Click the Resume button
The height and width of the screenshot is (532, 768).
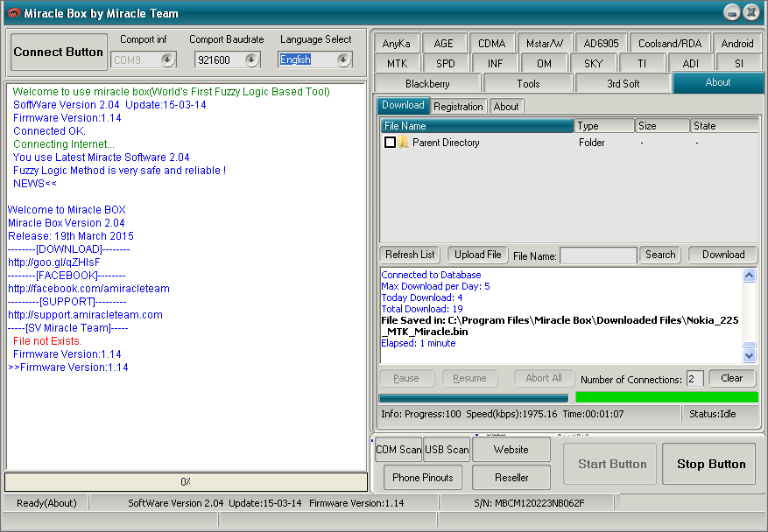pyautogui.click(x=469, y=378)
